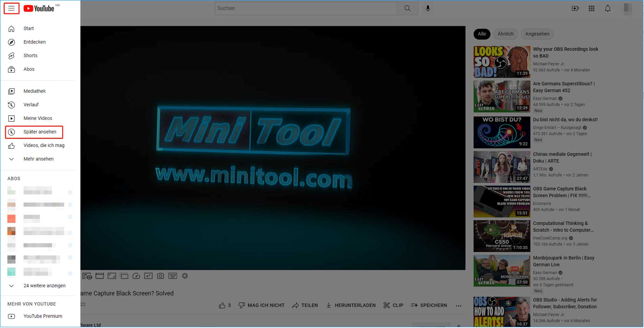
Task: Select the Alle filter chip
Action: point(482,34)
